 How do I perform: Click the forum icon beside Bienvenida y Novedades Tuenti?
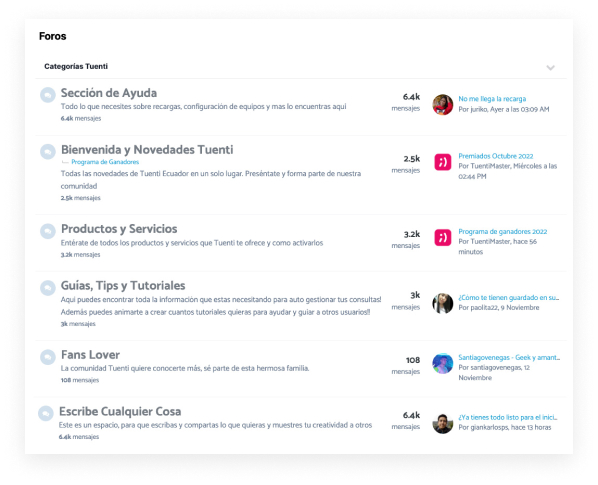click(x=48, y=152)
